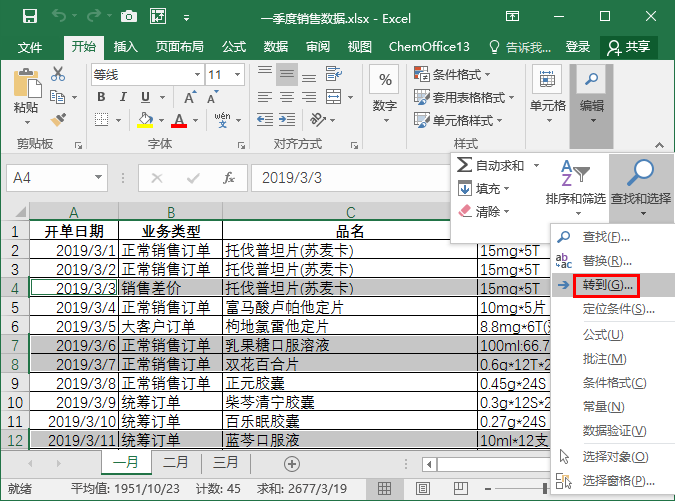Screen dimensions: 675x501
Task: Toggle Bold formatting
Action: (x=101, y=97)
